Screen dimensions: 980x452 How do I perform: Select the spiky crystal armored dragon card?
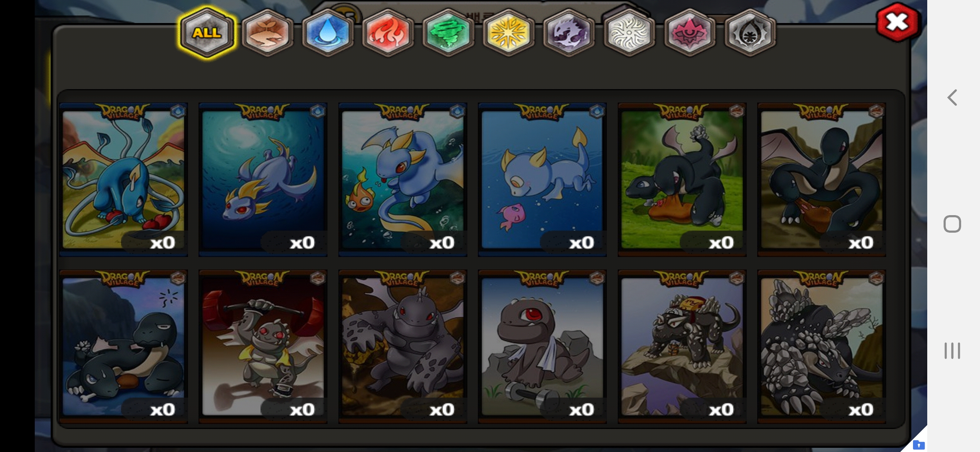(822, 347)
